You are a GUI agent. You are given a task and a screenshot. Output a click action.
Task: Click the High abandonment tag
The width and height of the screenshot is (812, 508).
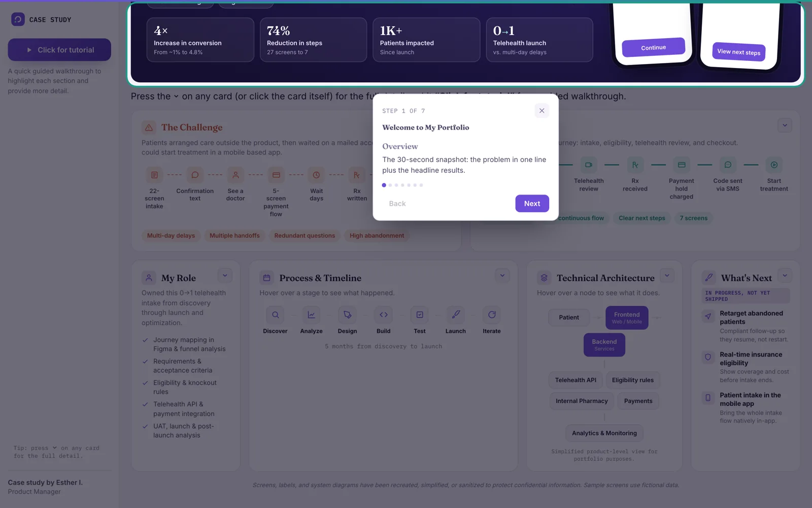(377, 236)
